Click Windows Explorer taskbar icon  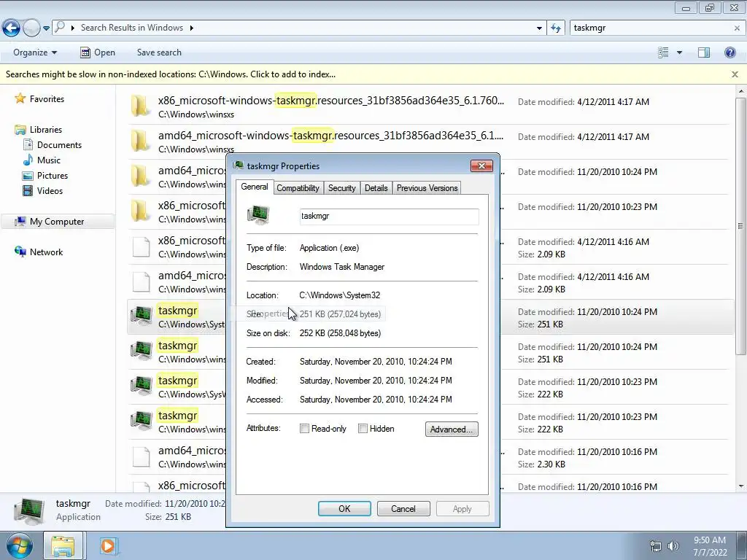[63, 546]
